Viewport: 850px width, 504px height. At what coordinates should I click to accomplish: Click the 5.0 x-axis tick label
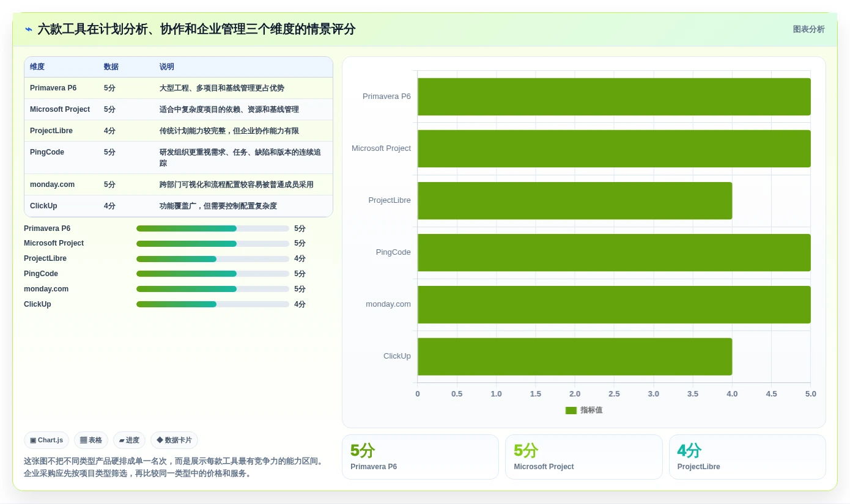[811, 394]
